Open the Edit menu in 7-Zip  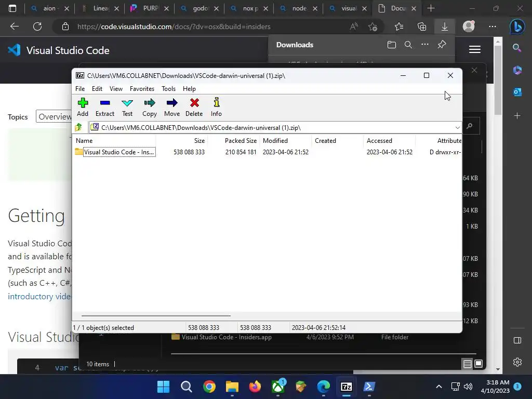(x=97, y=88)
